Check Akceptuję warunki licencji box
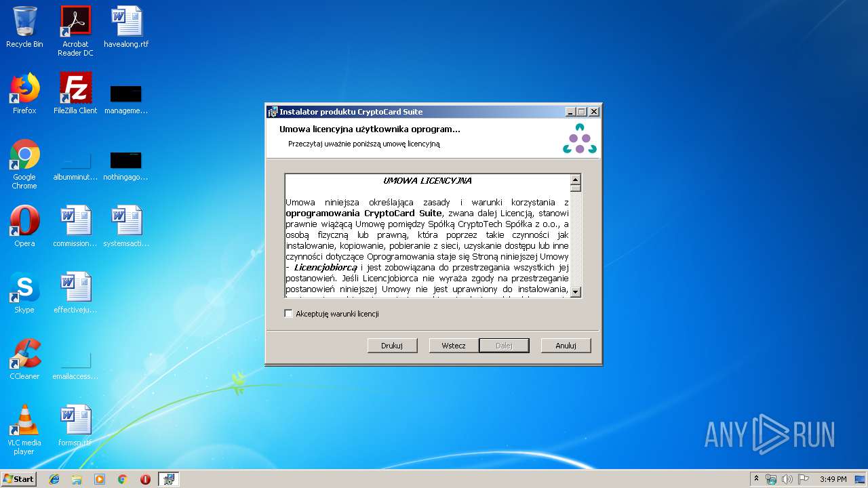 (289, 314)
